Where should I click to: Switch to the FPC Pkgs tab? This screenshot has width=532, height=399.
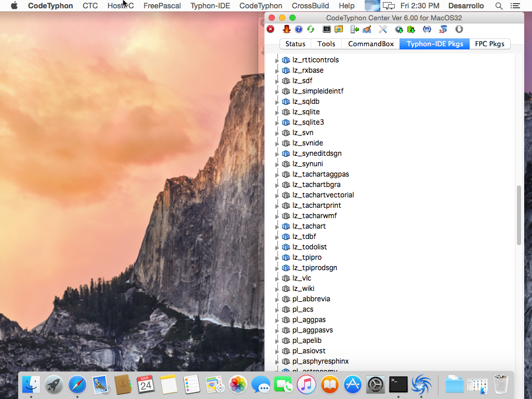(489, 44)
